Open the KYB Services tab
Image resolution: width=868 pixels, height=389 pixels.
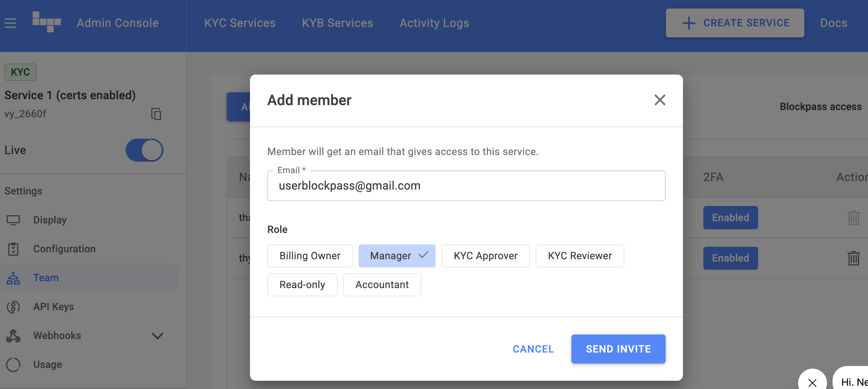(x=337, y=23)
